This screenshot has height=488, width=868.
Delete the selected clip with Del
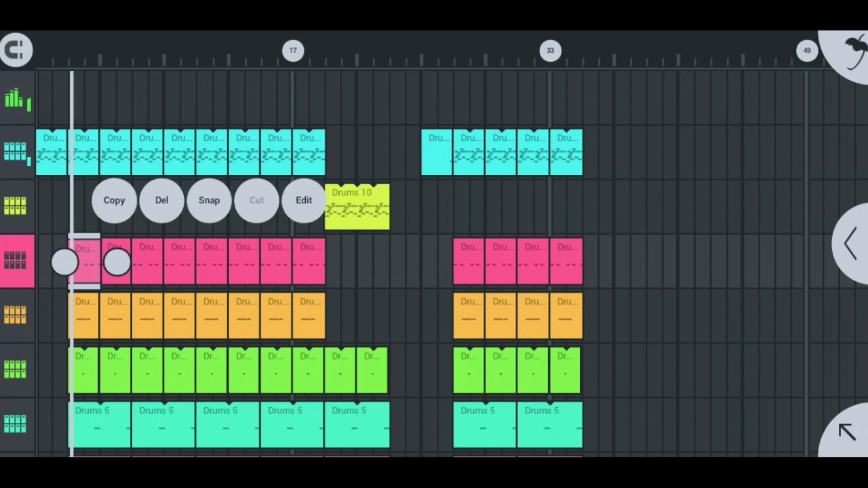coord(161,201)
